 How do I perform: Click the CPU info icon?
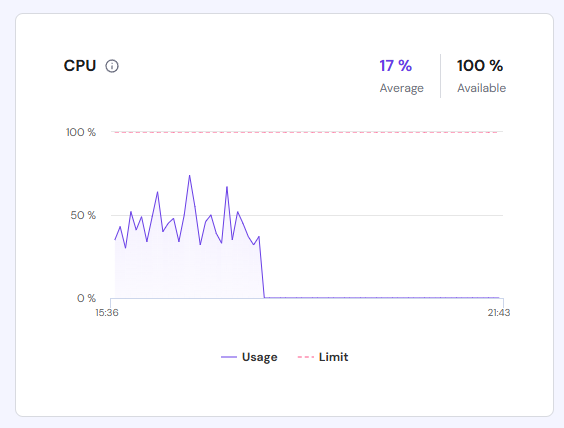(x=112, y=66)
